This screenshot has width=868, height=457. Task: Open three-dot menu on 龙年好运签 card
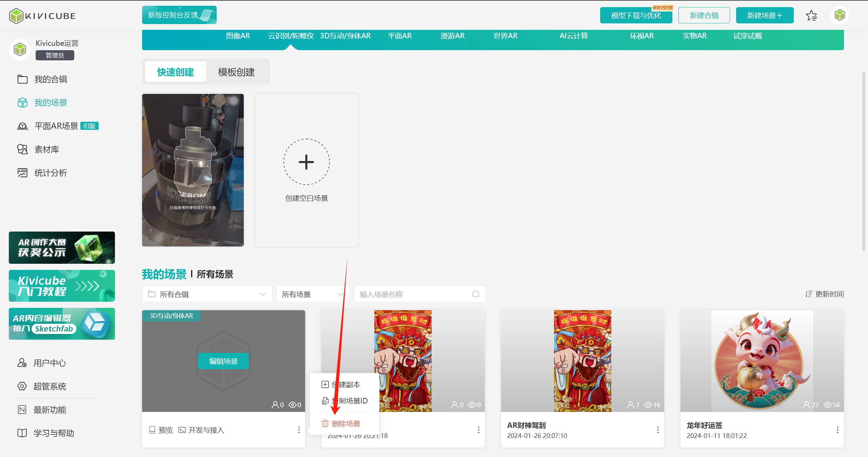837,430
